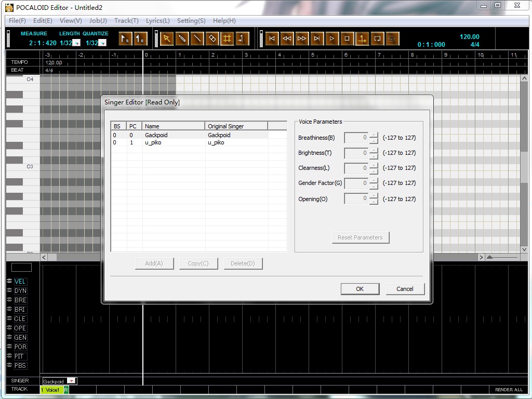Viewport: 532px width, 399px height.
Task: Toggle the eye icon beside VEL
Action: pos(9,281)
